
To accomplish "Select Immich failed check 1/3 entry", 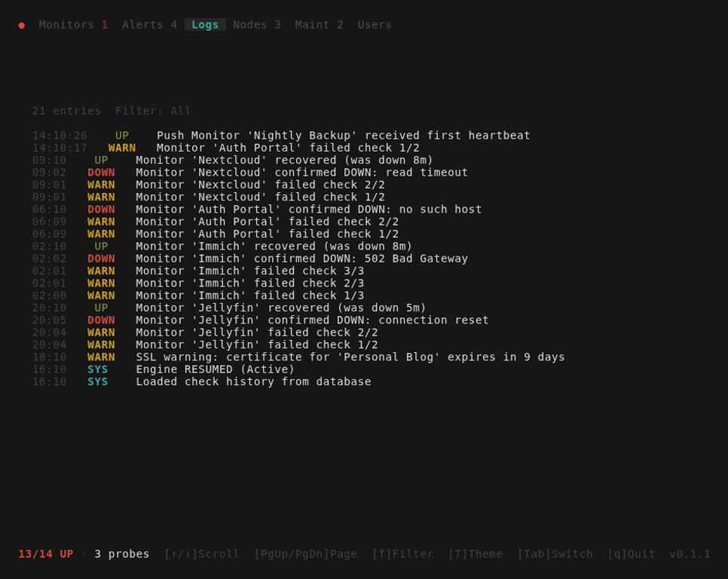I will (198, 296).
